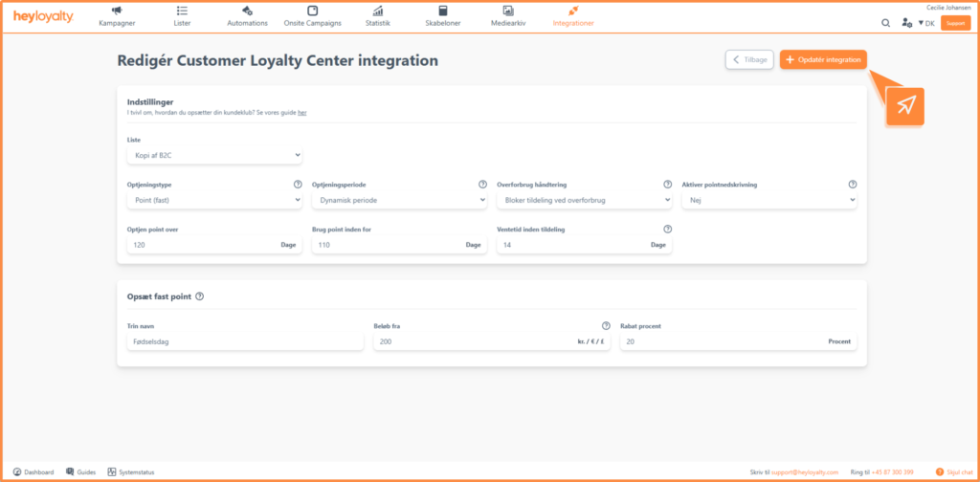980x482 pixels.
Task: Go to the Statistik menu
Action: tap(377, 23)
